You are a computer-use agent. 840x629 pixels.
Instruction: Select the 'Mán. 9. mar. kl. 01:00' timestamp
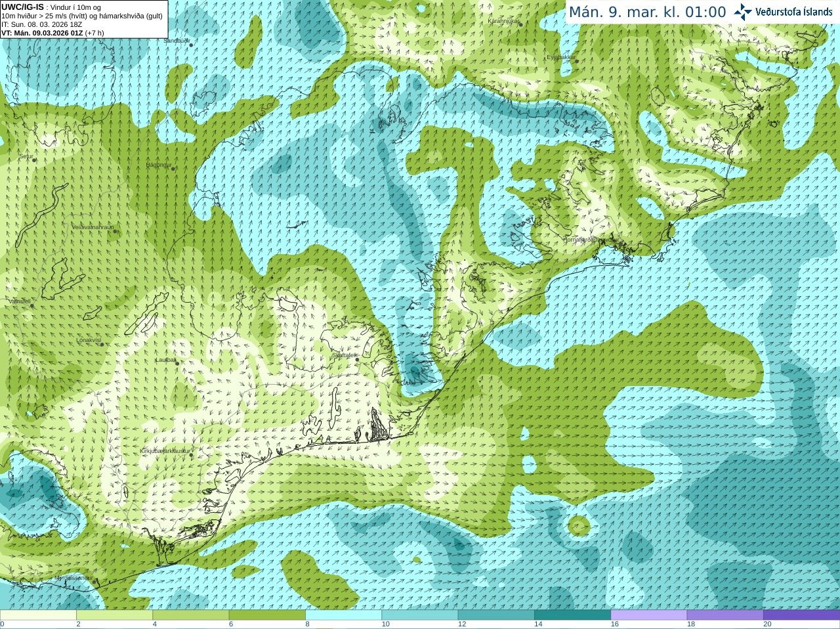(647, 12)
